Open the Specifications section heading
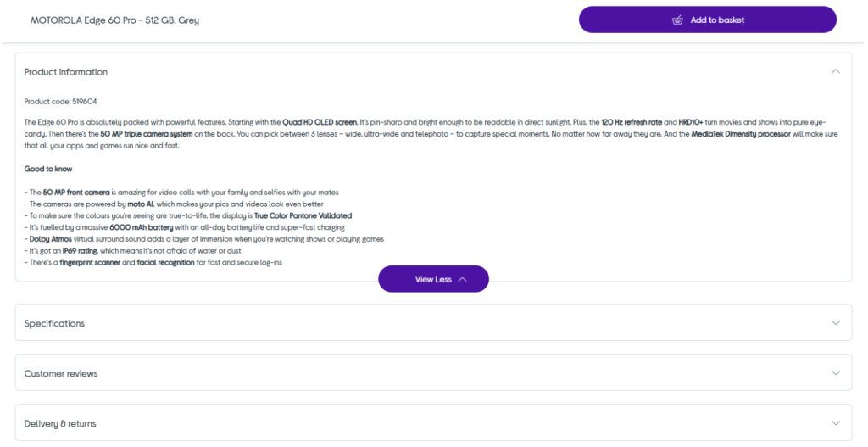Screen dimensions: 868x447 [x=54, y=324]
